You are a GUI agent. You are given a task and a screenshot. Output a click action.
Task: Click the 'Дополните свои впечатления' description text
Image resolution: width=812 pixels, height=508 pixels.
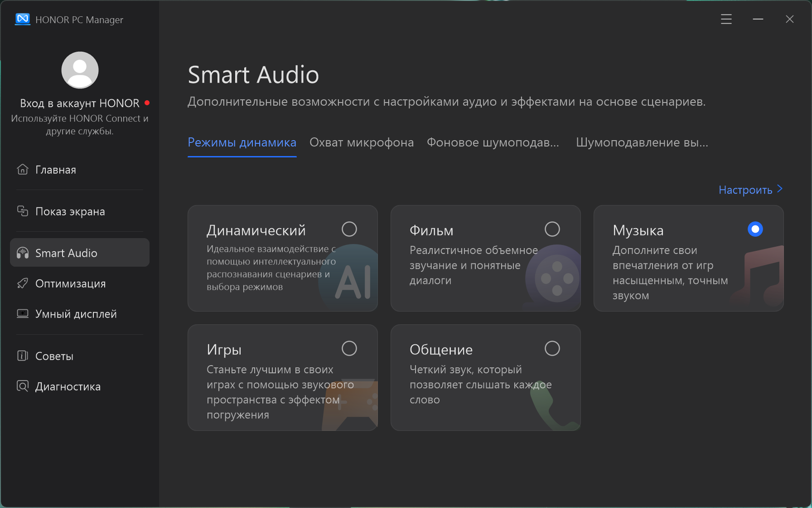(670, 273)
